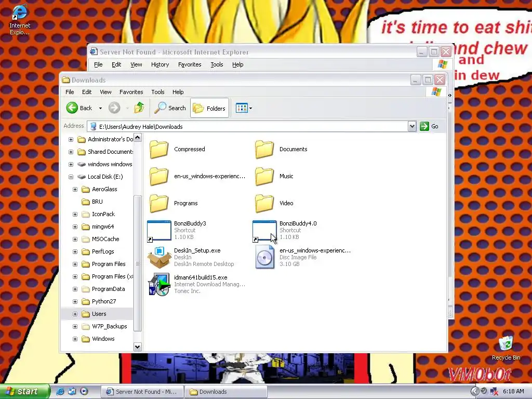Open the Downloads window Favorites menu
This screenshot has width=532, height=399.
(131, 92)
